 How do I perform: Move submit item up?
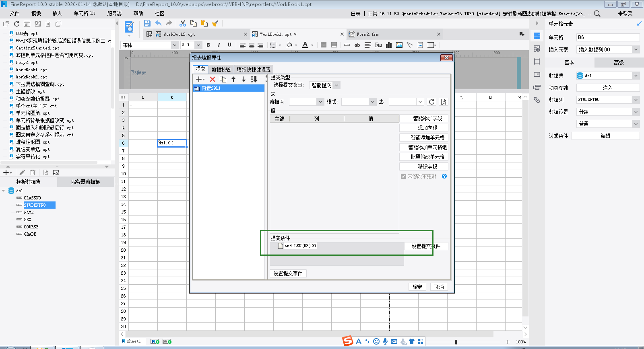[233, 79]
